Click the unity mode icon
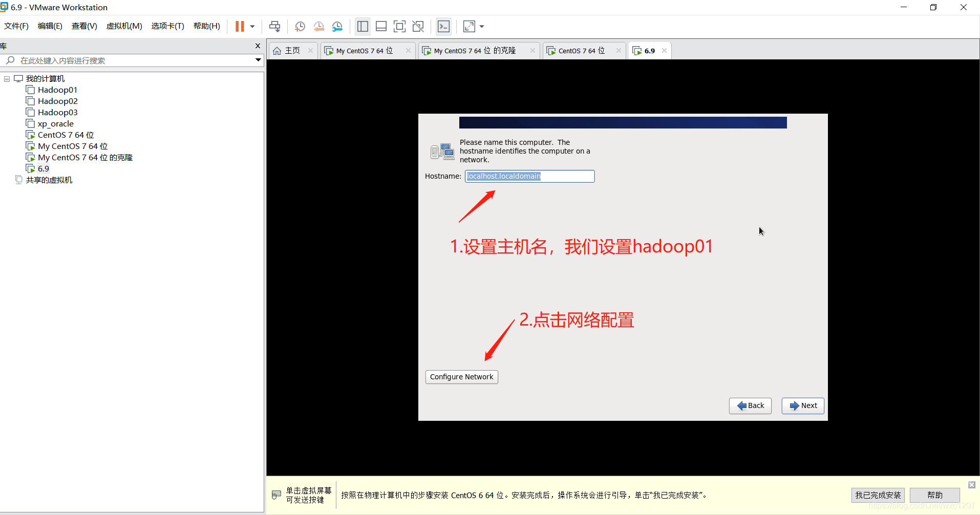The width and height of the screenshot is (980, 515). pyautogui.click(x=418, y=27)
